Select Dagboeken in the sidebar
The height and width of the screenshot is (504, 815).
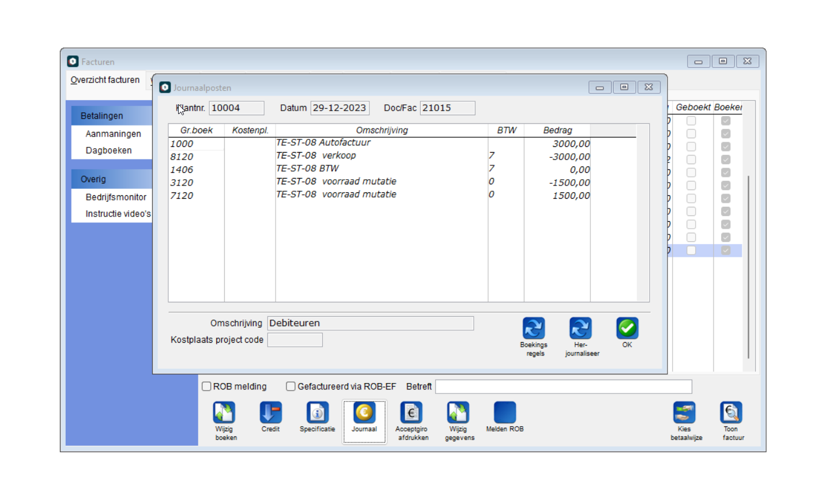[108, 150]
